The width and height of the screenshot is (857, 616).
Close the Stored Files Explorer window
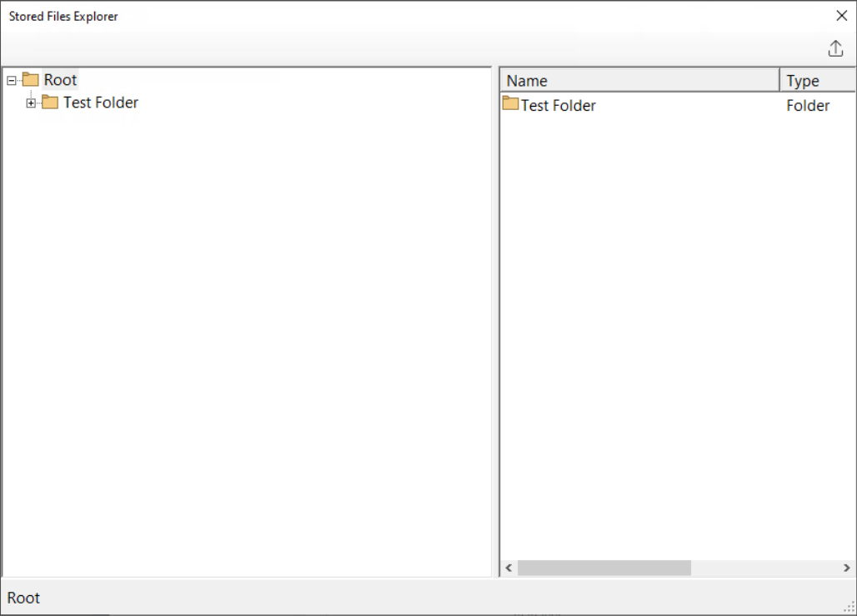(x=841, y=16)
